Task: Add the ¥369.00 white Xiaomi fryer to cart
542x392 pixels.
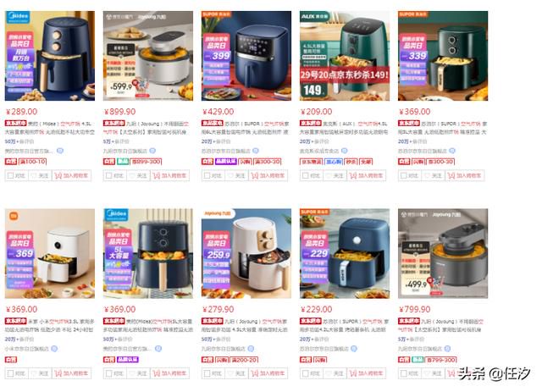Action: pos(71,373)
